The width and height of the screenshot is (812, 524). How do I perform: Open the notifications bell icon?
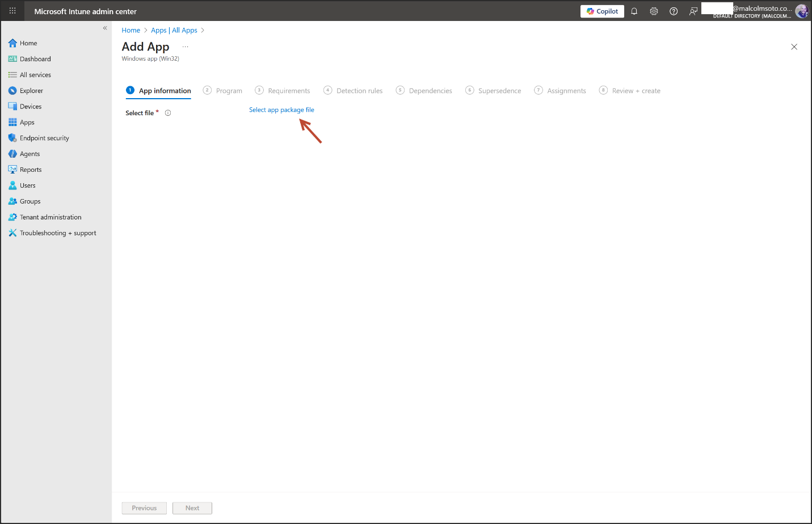tap(634, 11)
